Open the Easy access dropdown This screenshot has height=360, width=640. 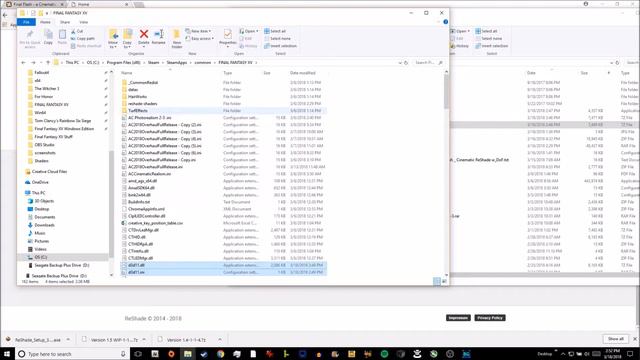(200, 38)
